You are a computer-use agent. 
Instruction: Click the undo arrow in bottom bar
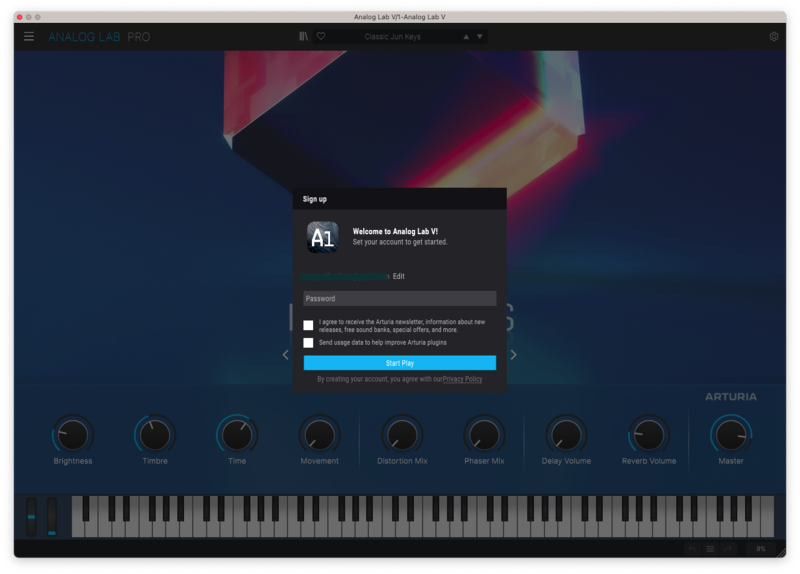(692, 549)
